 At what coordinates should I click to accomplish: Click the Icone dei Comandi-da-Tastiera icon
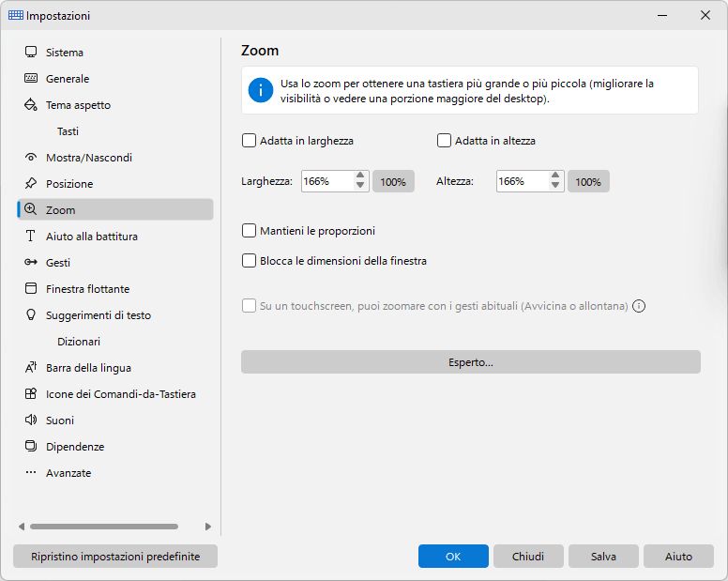point(31,394)
